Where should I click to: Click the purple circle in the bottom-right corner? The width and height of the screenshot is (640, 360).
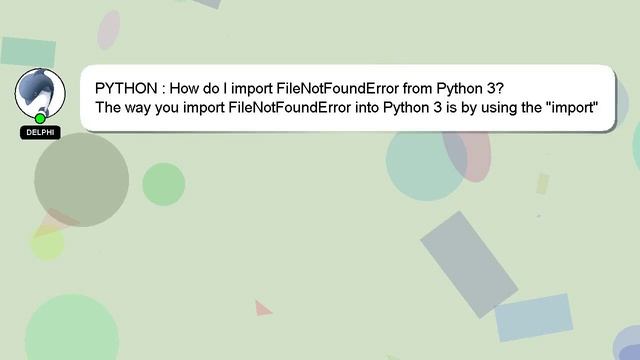coord(627,343)
